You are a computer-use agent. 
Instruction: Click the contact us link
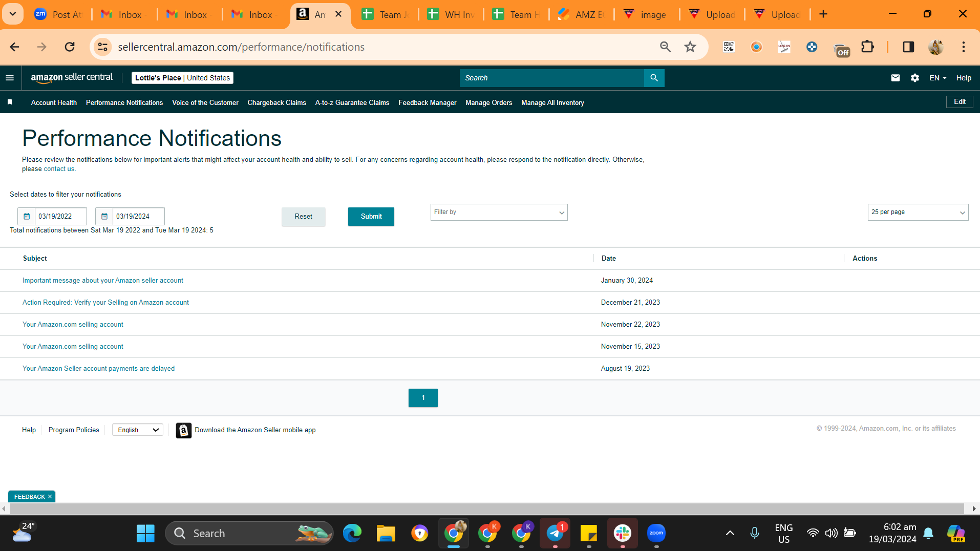(59, 169)
